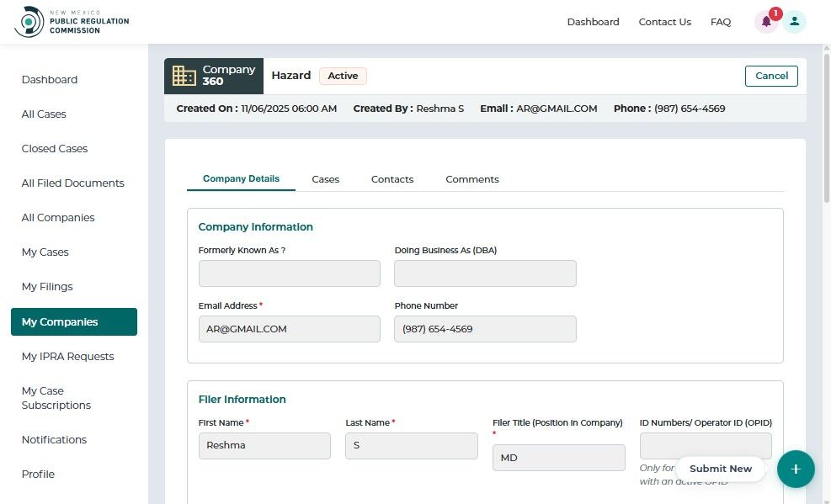Click the Doing Business As field
Screen dimensions: 831x504
[x=485, y=273]
